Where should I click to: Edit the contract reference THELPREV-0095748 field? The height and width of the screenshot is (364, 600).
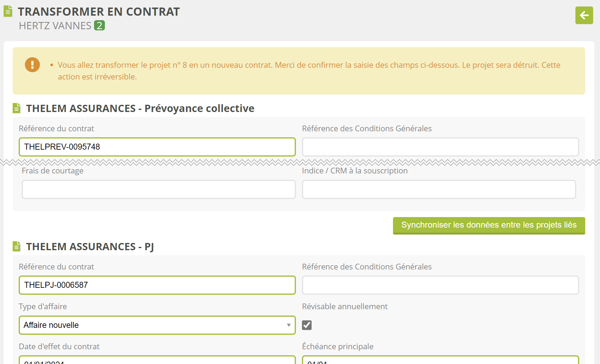[x=157, y=147]
